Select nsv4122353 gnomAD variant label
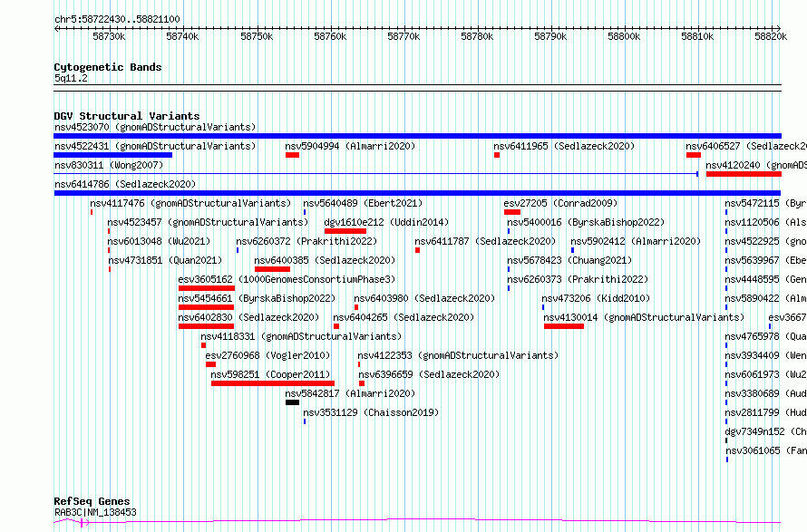 [458, 355]
